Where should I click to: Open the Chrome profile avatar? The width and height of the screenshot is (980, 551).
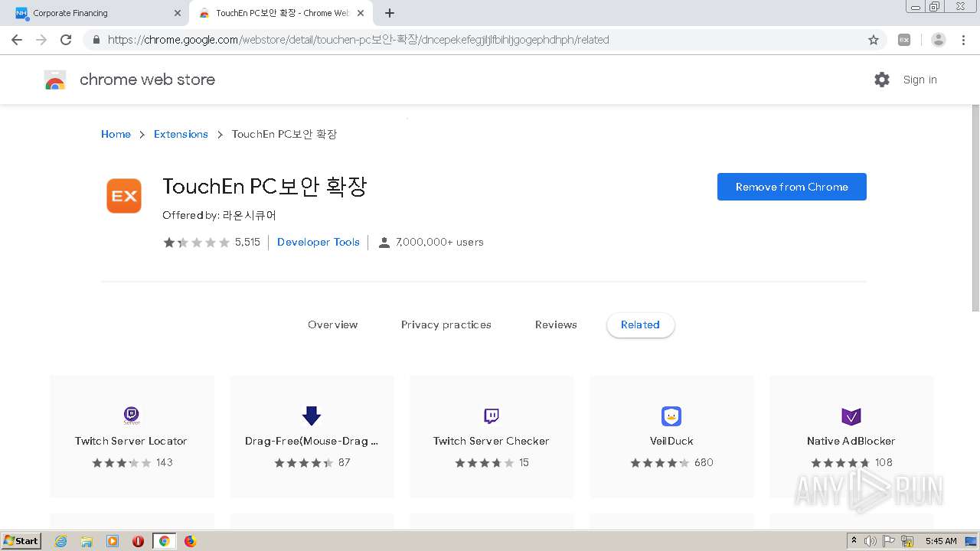click(x=939, y=40)
